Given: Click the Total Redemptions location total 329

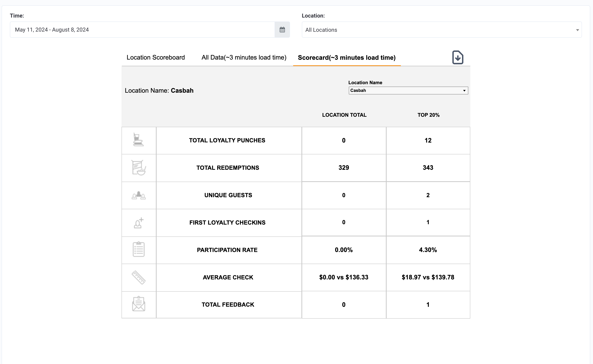Looking at the screenshot, I should click(x=344, y=168).
